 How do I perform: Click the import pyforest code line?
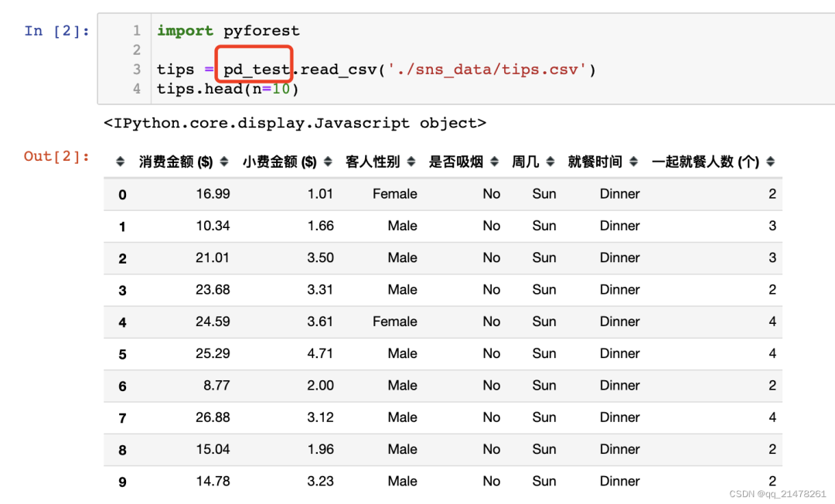point(228,31)
